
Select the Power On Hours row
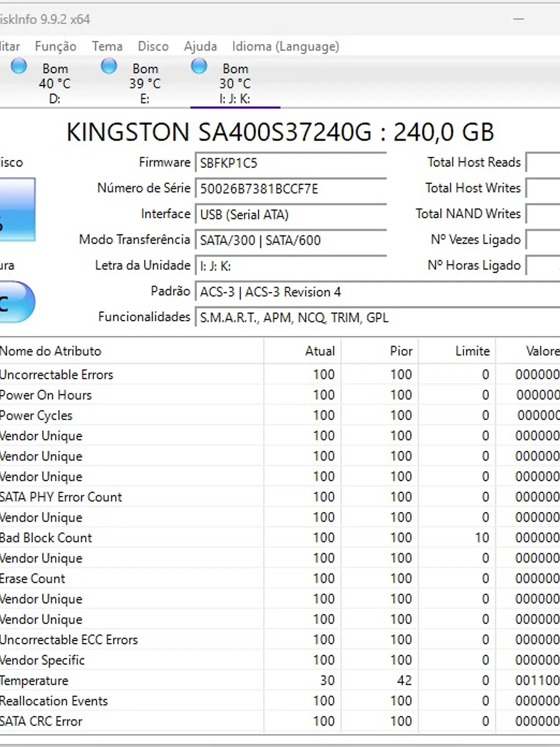pos(280,395)
